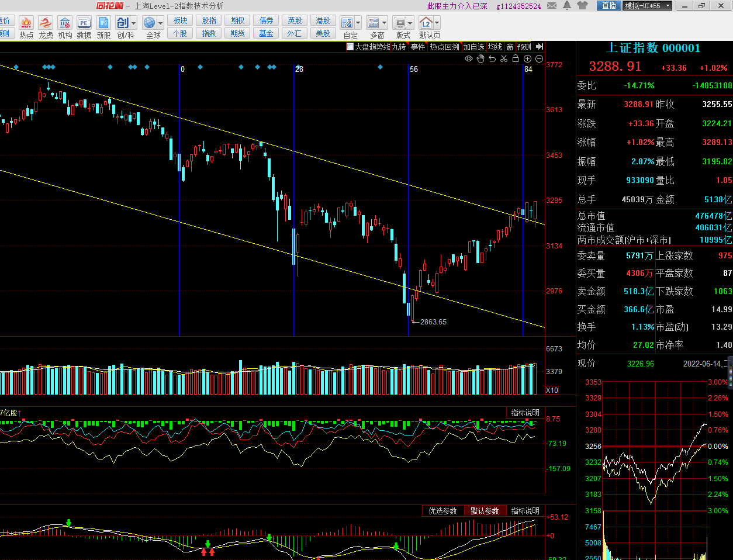Click the lower 指标说明 button on MACD panel
733x560 pixels.
pyautogui.click(x=525, y=511)
